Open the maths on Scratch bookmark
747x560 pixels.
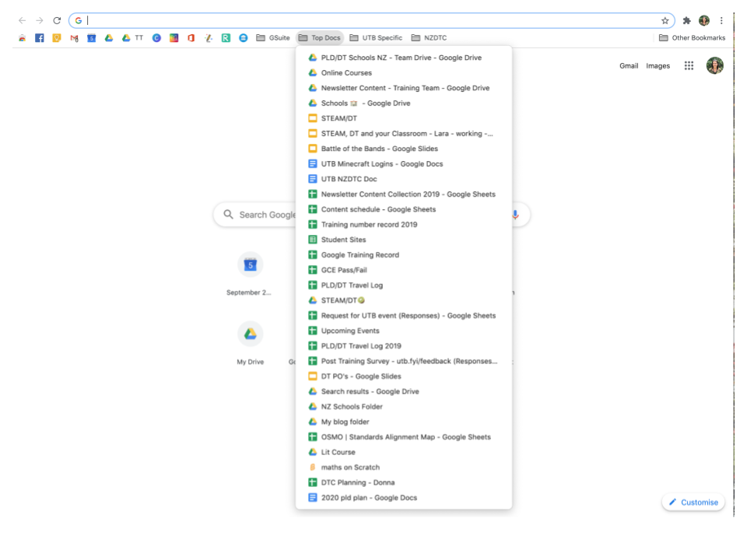[x=404, y=467]
